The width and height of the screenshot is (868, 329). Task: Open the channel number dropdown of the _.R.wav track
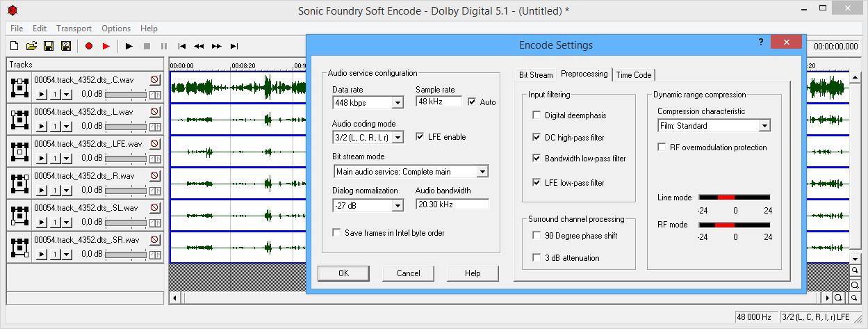pyautogui.click(x=66, y=190)
